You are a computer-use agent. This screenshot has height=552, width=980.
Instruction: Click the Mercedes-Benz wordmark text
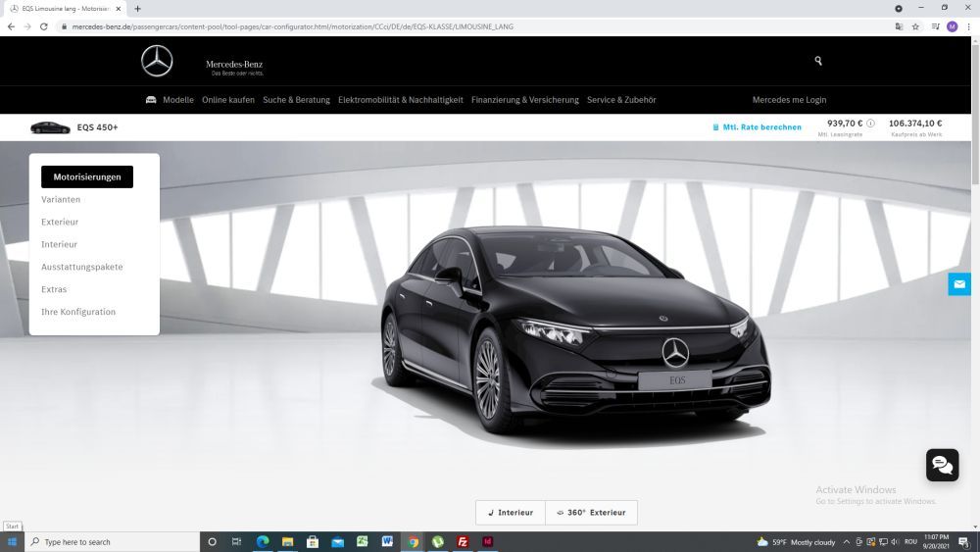click(x=234, y=65)
